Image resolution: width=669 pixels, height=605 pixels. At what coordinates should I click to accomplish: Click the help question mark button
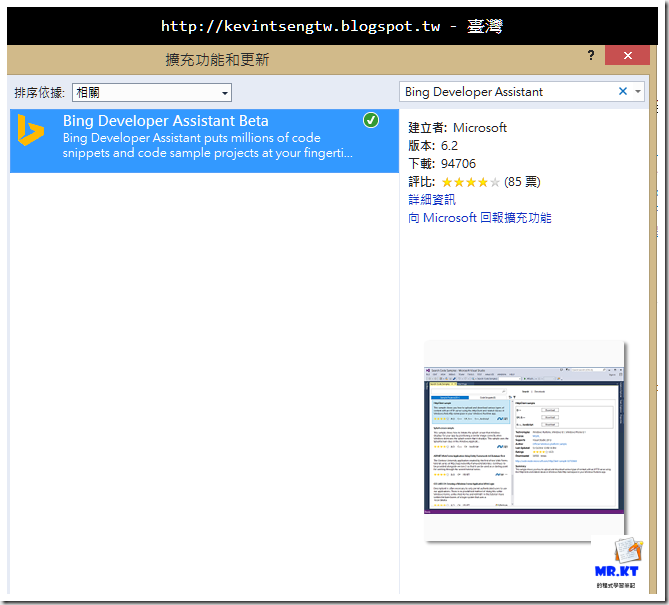[x=590, y=55]
